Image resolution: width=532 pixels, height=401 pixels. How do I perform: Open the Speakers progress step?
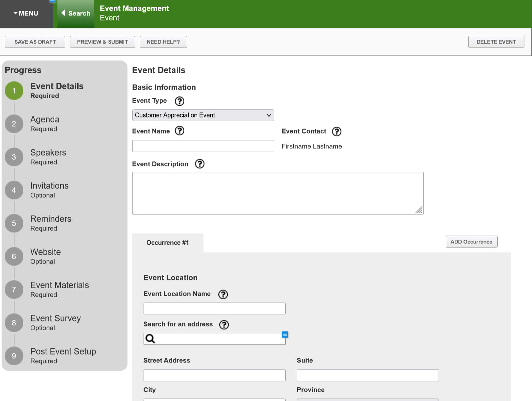point(48,157)
